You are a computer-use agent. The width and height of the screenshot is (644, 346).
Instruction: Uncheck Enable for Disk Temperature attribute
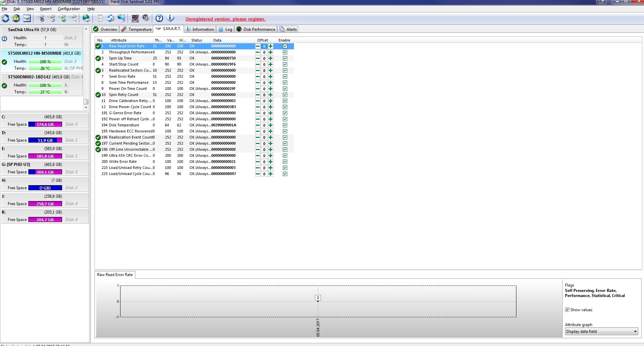[x=285, y=125]
